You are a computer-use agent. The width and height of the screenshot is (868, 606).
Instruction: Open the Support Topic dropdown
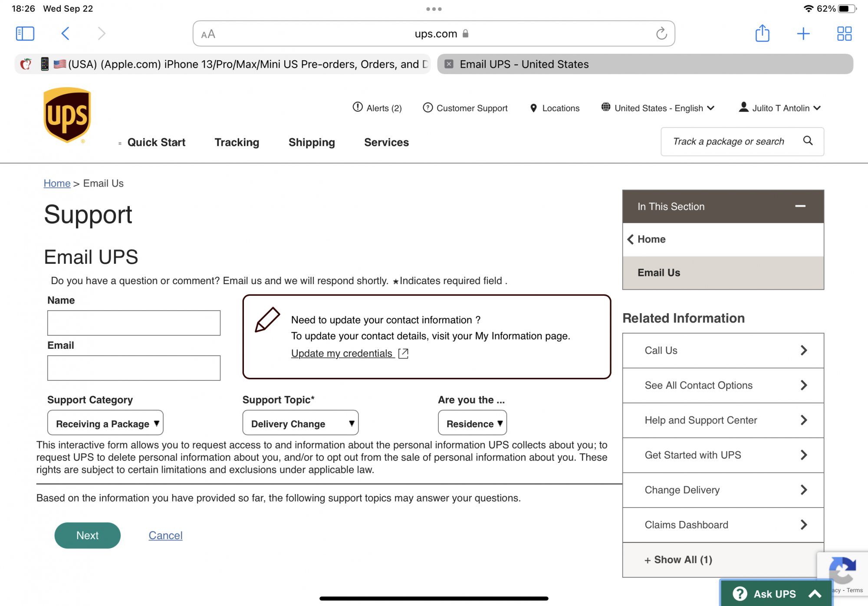[300, 423]
